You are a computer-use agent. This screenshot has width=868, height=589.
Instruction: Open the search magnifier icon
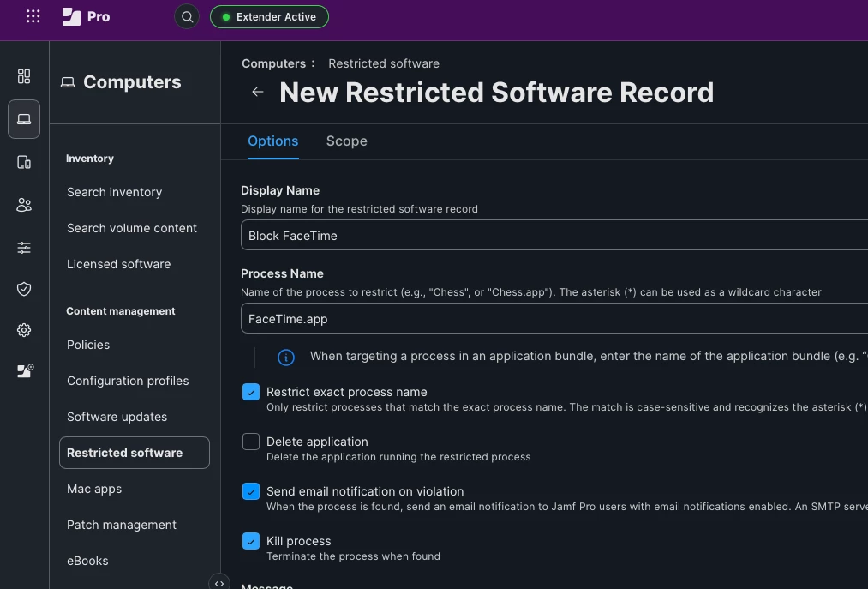pyautogui.click(x=187, y=16)
